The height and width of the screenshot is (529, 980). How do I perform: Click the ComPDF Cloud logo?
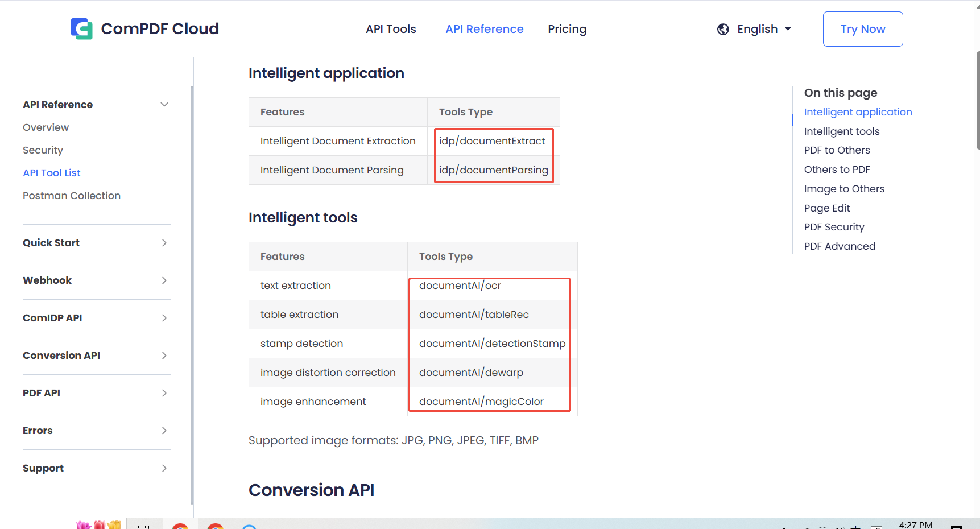pyautogui.click(x=144, y=28)
